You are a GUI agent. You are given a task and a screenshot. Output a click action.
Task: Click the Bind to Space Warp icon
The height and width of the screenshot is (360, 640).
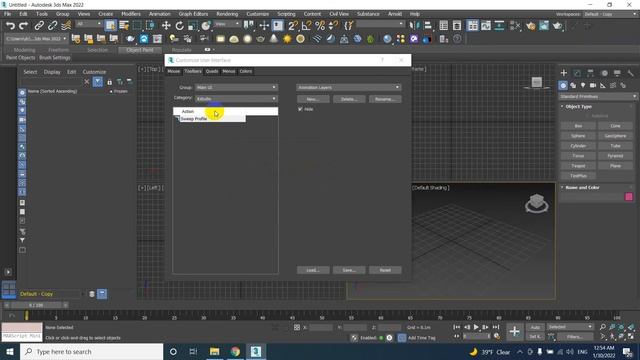coord(66,26)
